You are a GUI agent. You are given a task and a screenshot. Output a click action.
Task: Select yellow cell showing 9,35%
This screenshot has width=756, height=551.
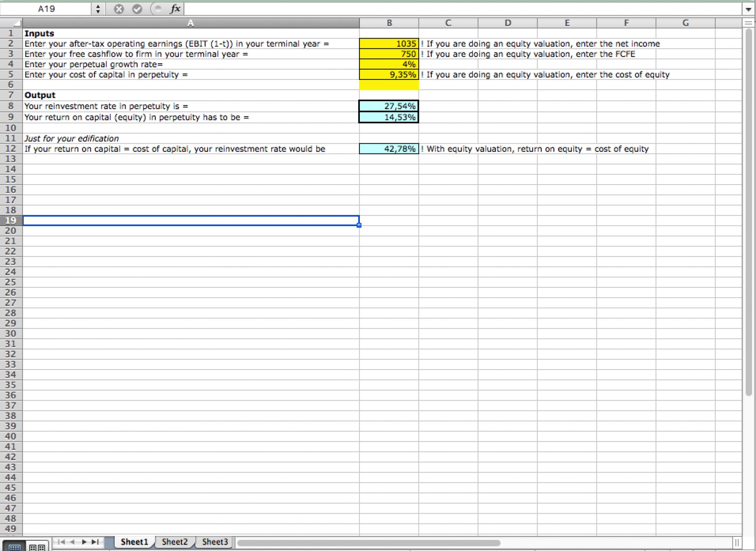(x=389, y=74)
